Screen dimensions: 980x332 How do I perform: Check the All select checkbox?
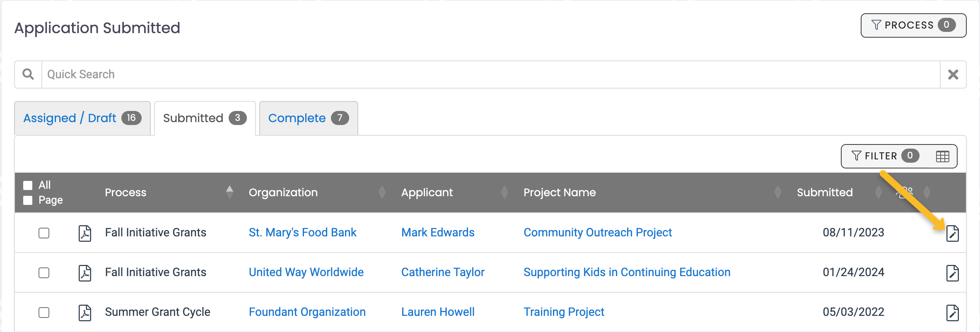pyautogui.click(x=28, y=185)
